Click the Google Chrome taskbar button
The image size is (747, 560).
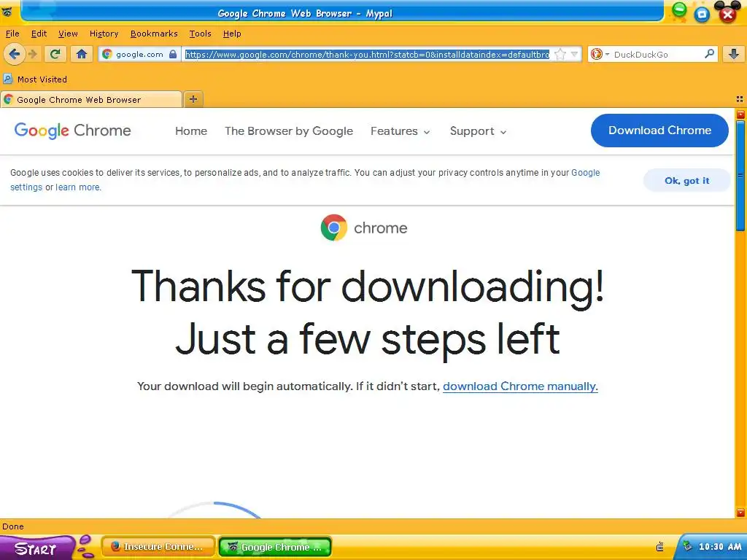click(x=275, y=547)
